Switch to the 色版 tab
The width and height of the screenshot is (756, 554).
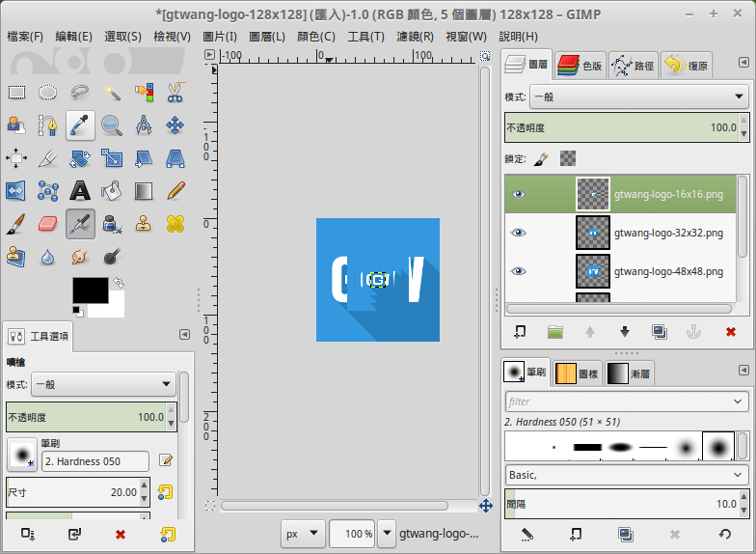580,66
